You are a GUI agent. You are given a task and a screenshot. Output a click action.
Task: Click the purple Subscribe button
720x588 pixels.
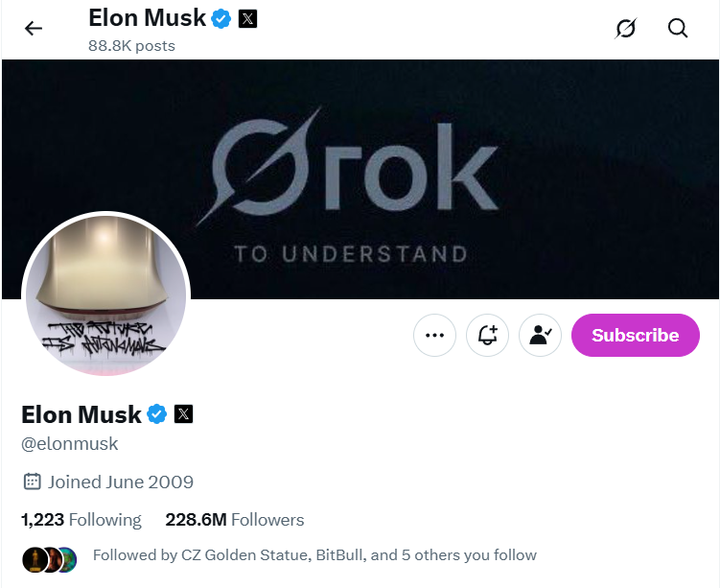pos(635,336)
